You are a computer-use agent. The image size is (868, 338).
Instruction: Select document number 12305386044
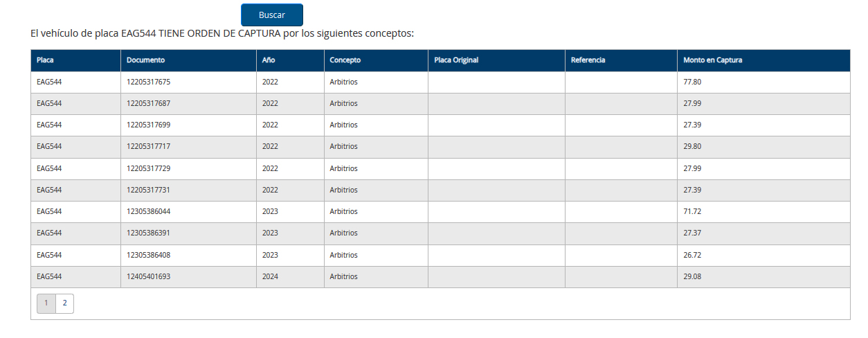click(148, 211)
